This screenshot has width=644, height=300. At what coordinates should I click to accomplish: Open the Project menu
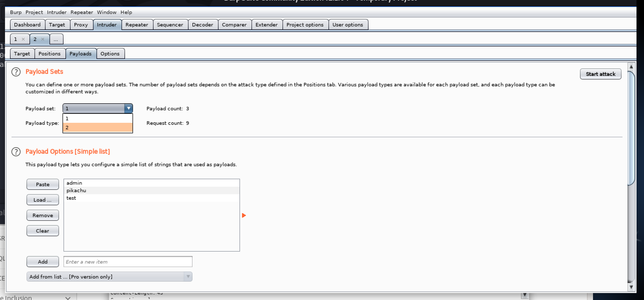pyautogui.click(x=34, y=12)
